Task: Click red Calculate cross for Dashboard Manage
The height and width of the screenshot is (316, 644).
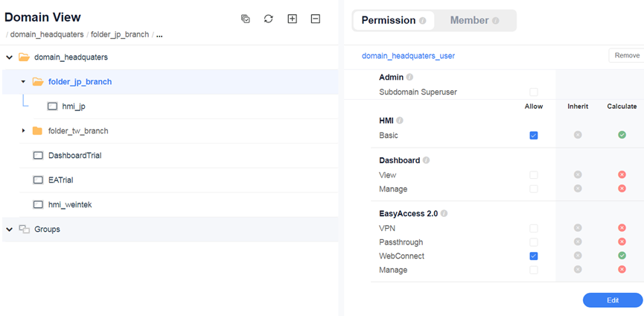Action: [x=622, y=189]
